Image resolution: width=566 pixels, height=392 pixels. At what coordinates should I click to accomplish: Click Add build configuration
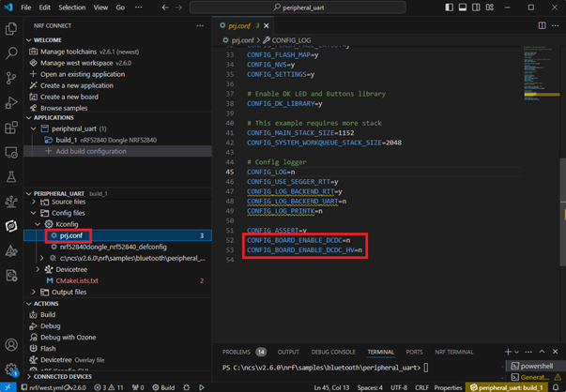click(x=92, y=151)
